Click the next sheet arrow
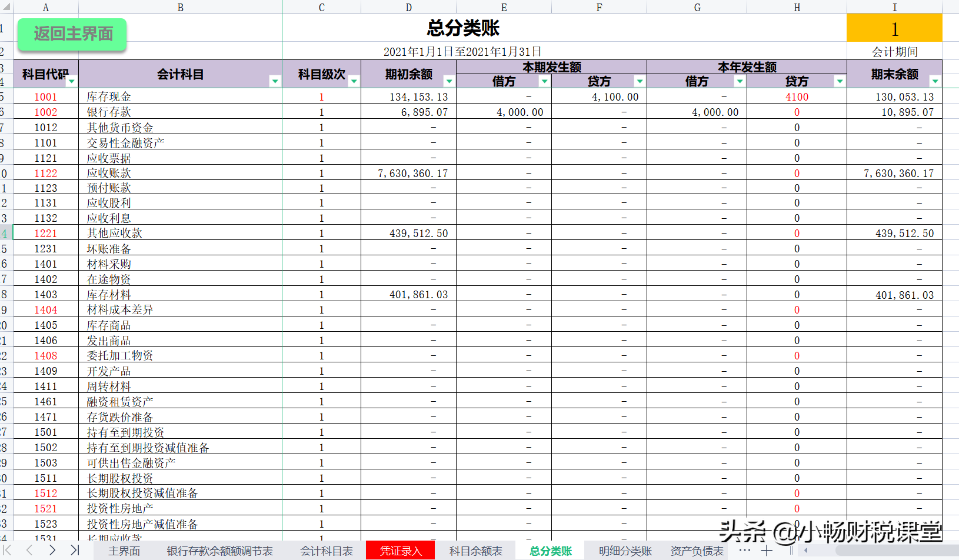The width and height of the screenshot is (959, 560). tap(52, 551)
